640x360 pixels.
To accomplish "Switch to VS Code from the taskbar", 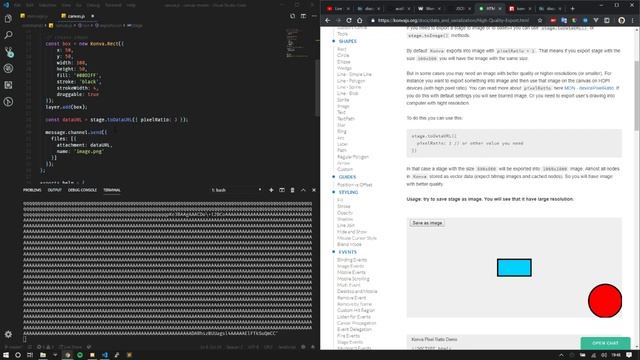I will click(x=104, y=355).
